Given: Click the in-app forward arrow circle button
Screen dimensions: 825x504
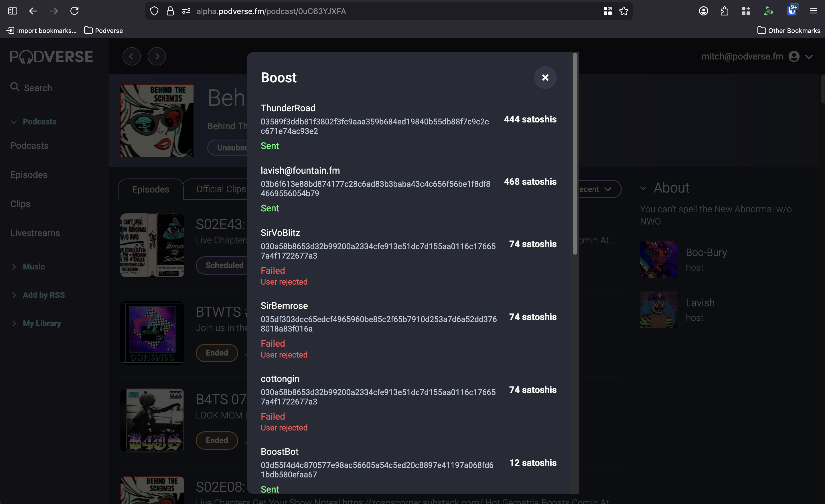Looking at the screenshot, I should (x=157, y=57).
